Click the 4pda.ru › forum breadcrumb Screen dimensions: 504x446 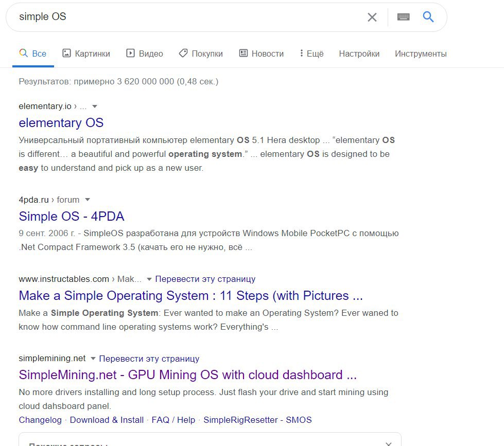(49, 200)
